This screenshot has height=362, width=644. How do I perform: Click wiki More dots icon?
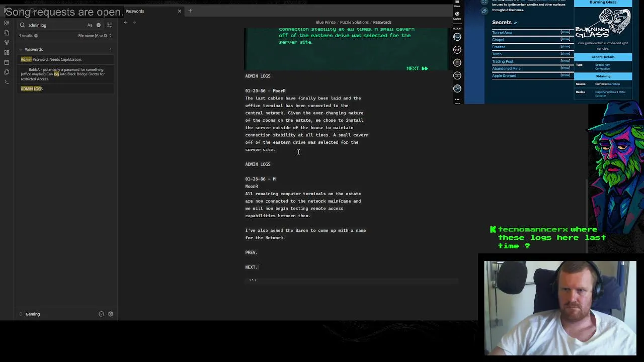click(457, 100)
